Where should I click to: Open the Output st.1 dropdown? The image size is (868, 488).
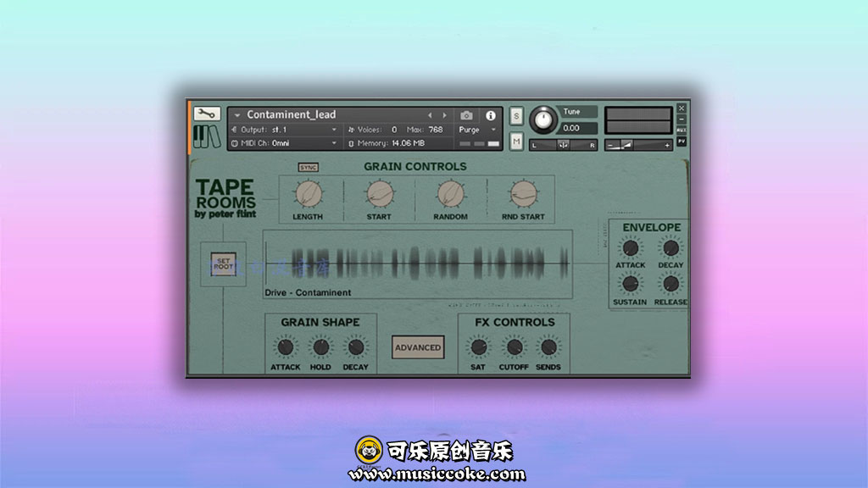tap(283, 130)
